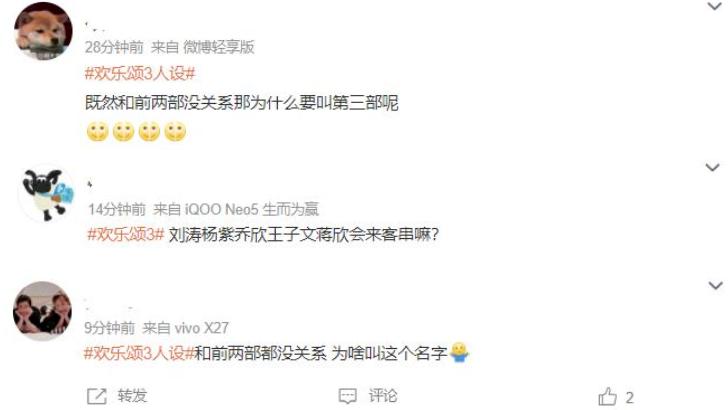Screen dimensions: 728x410
Task: Open hashtag #欢乐颂3人设# in first post
Action: click(140, 73)
